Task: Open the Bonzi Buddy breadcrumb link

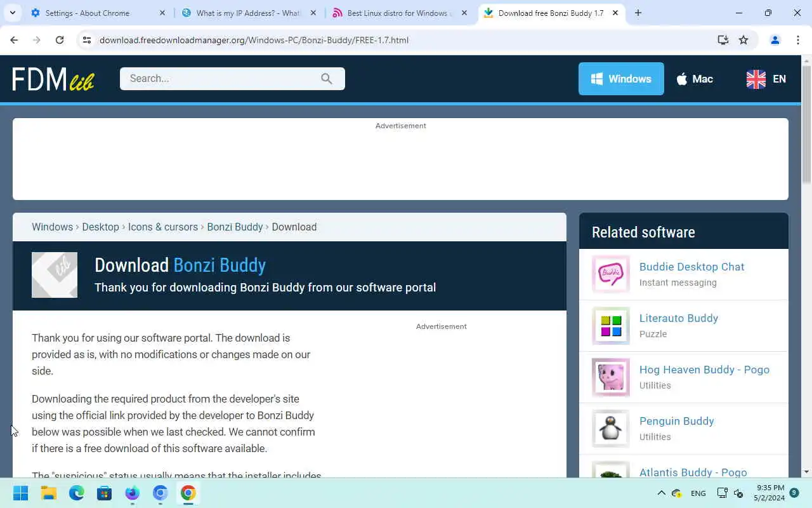Action: [x=235, y=227]
